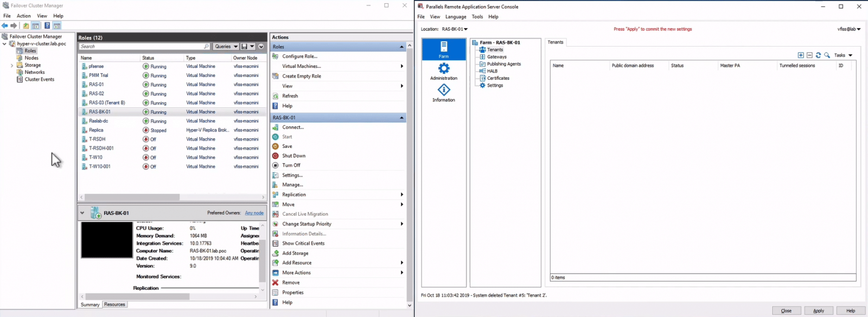Select the Farm category icon in Parallels console
The image size is (868, 317).
point(444,49)
